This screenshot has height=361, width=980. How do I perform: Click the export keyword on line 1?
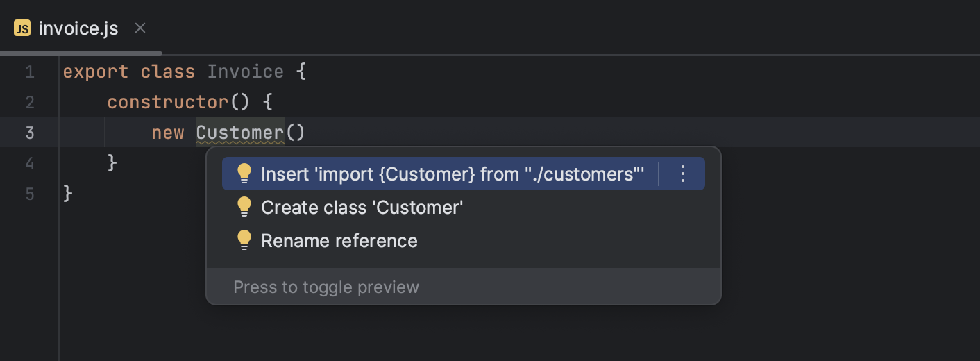pyautogui.click(x=96, y=72)
